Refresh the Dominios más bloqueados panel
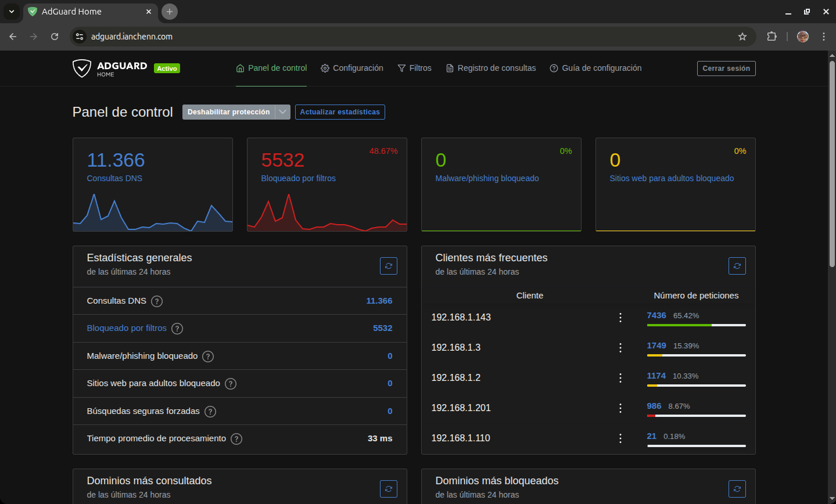The height and width of the screenshot is (504, 836). click(737, 489)
